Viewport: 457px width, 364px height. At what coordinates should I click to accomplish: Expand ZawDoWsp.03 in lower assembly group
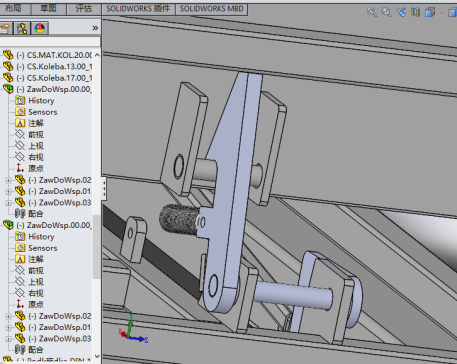click(8, 339)
